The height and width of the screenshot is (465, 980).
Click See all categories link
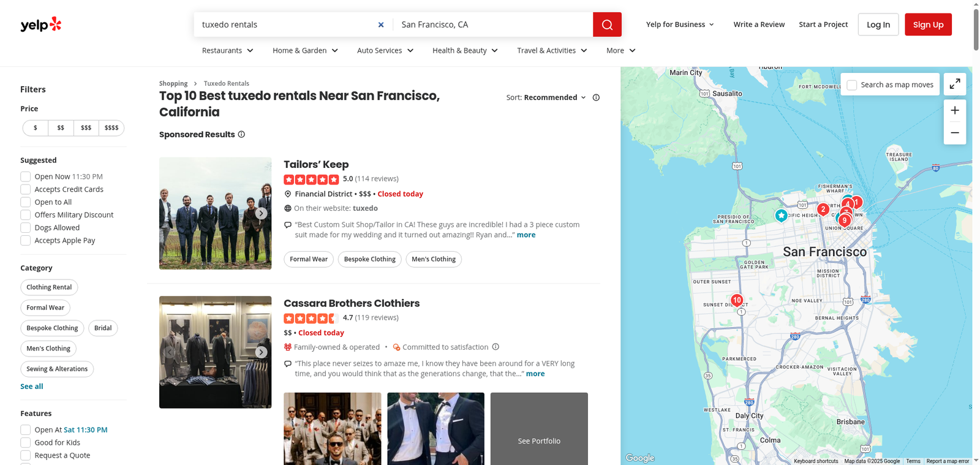click(x=32, y=387)
